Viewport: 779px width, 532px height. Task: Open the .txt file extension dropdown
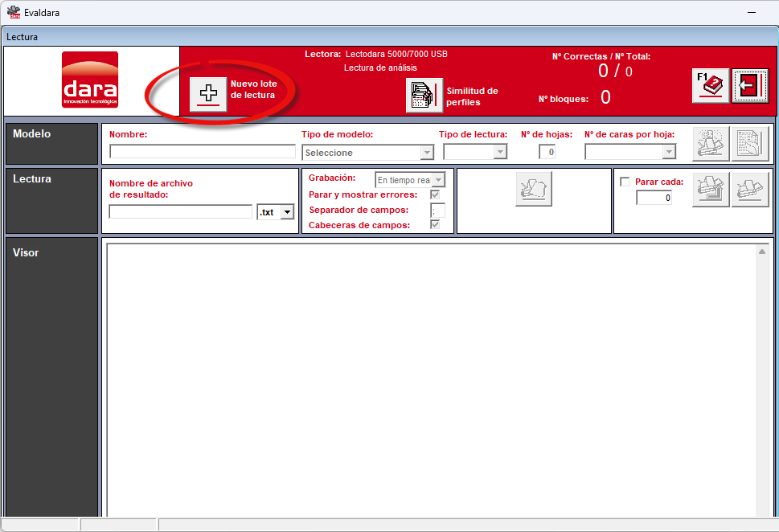(x=276, y=212)
